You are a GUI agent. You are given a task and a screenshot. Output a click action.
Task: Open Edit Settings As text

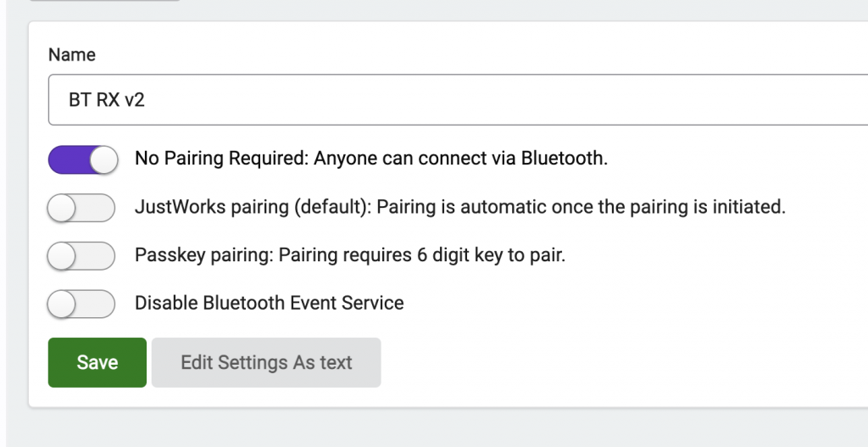pyautogui.click(x=266, y=362)
